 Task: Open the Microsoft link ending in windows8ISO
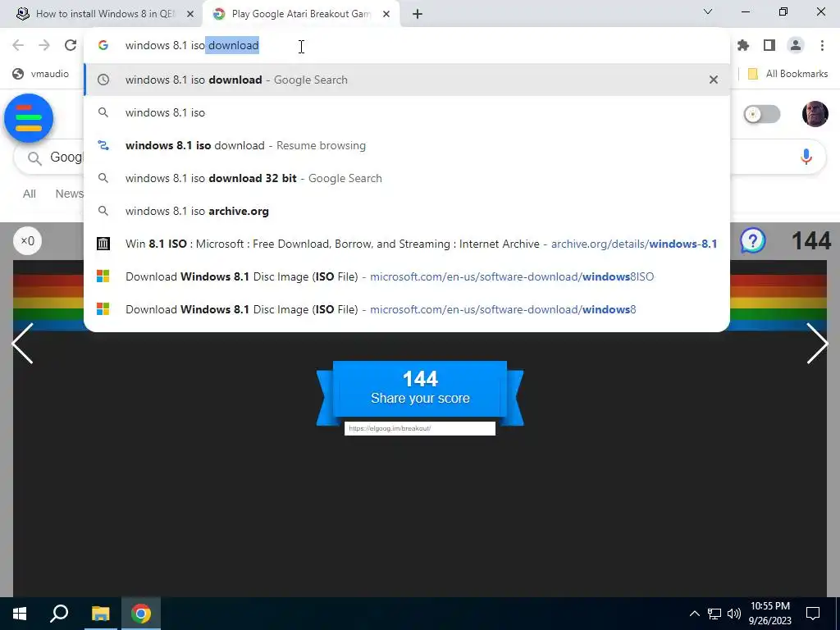tap(407, 276)
